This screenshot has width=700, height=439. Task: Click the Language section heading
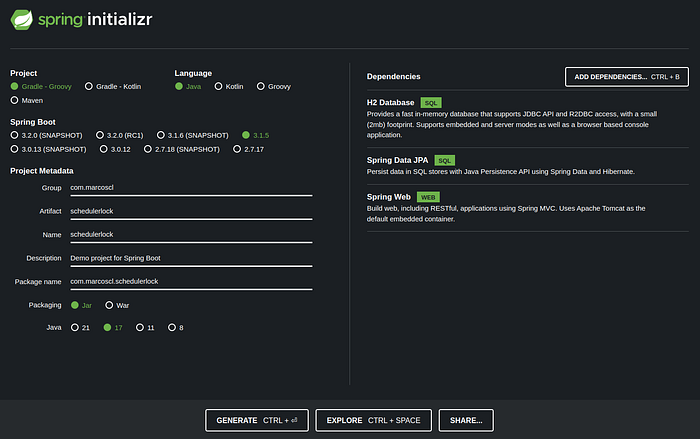[193, 73]
